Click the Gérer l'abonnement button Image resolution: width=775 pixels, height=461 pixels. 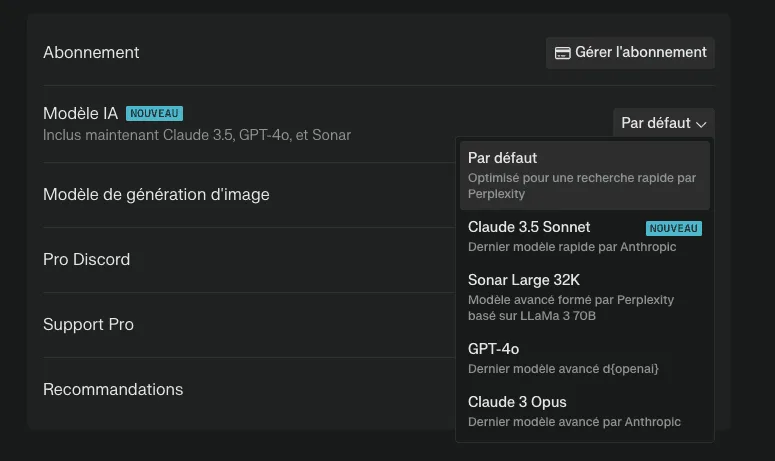tap(630, 52)
